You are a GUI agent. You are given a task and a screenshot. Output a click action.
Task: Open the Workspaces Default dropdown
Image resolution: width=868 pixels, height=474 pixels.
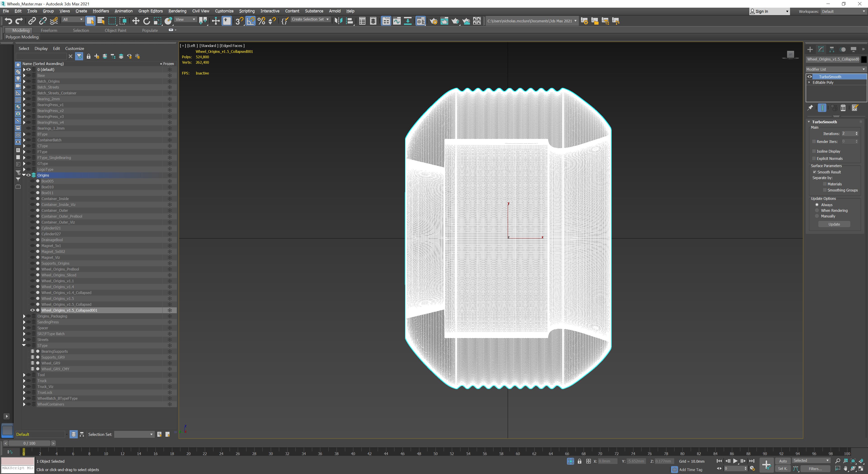coord(843,12)
